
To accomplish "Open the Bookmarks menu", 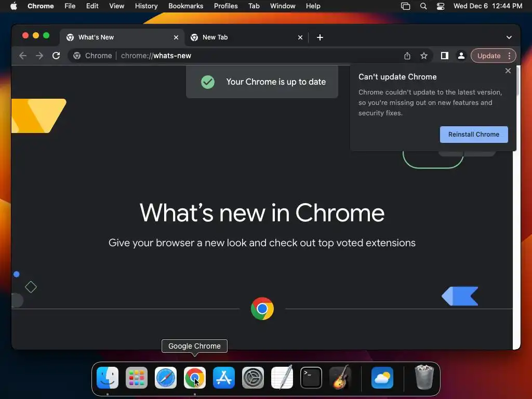I will (x=185, y=6).
